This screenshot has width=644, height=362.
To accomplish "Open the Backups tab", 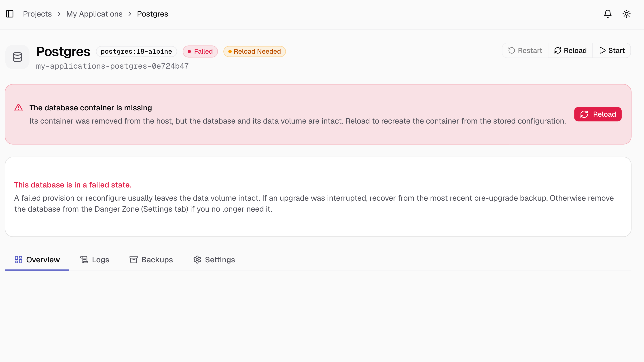I will (151, 260).
